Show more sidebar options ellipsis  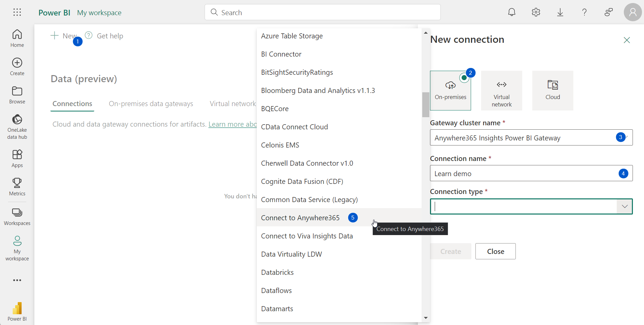pos(17,280)
